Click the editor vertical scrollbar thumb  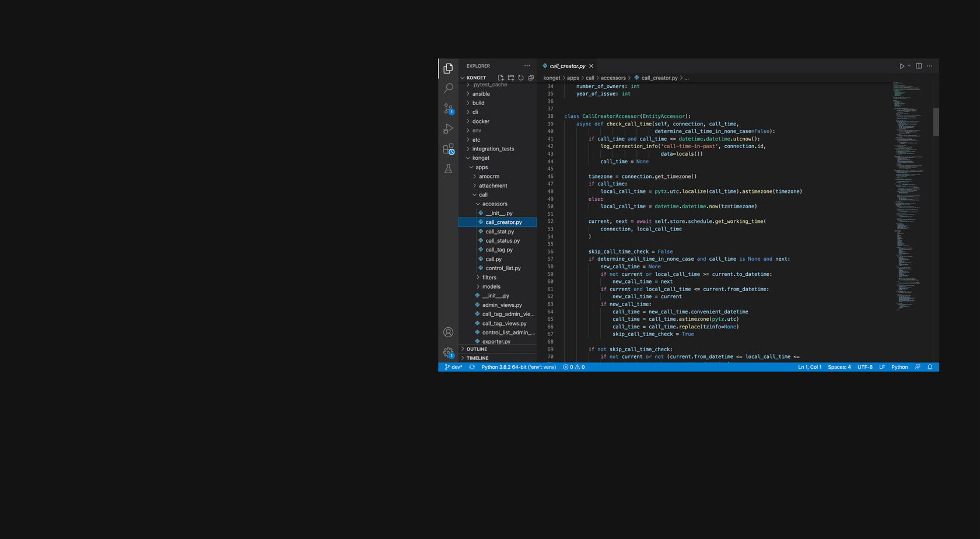936,122
